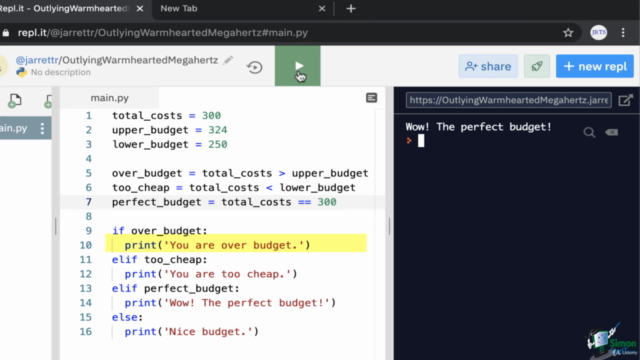Bookmark this page with star icon
Screen dimensions: 640x360
tap(568, 33)
